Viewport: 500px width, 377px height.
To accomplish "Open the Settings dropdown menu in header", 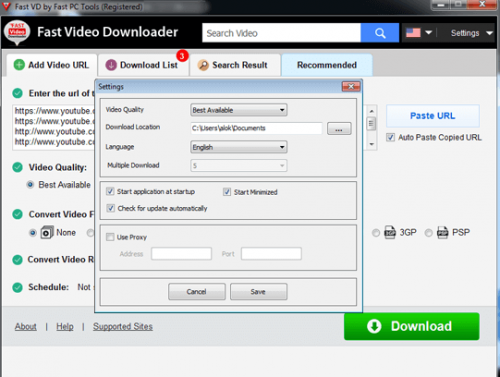I will tap(471, 33).
